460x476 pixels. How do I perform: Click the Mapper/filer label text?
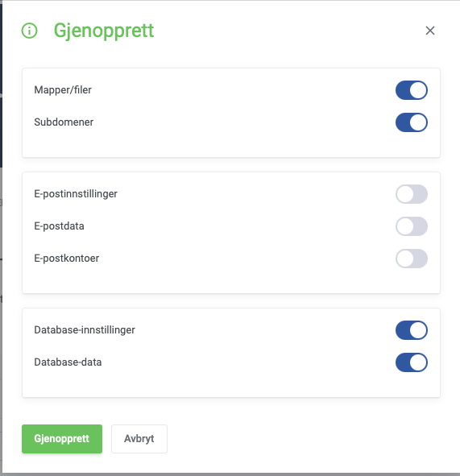pos(63,90)
